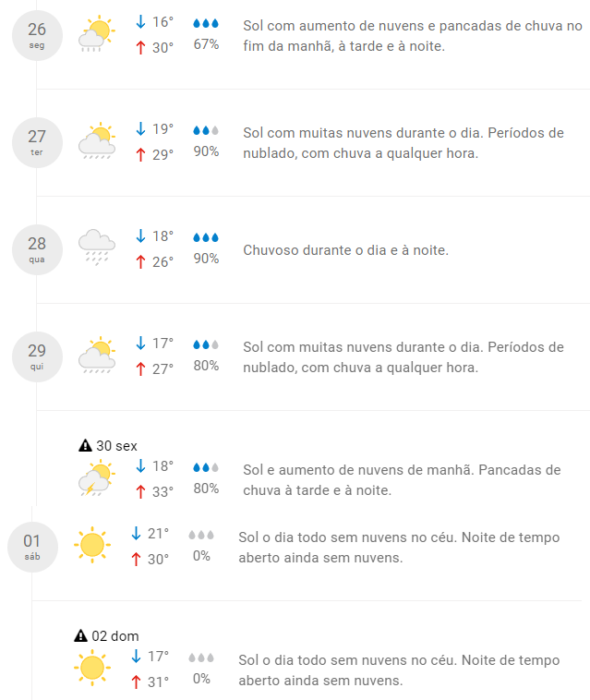Select the 26 seg date circle

[36, 36]
